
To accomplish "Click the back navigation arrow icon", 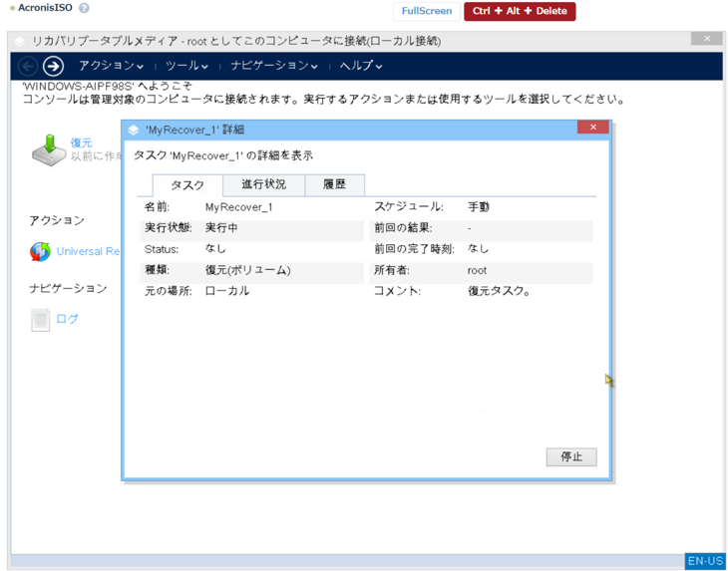I will [28, 66].
